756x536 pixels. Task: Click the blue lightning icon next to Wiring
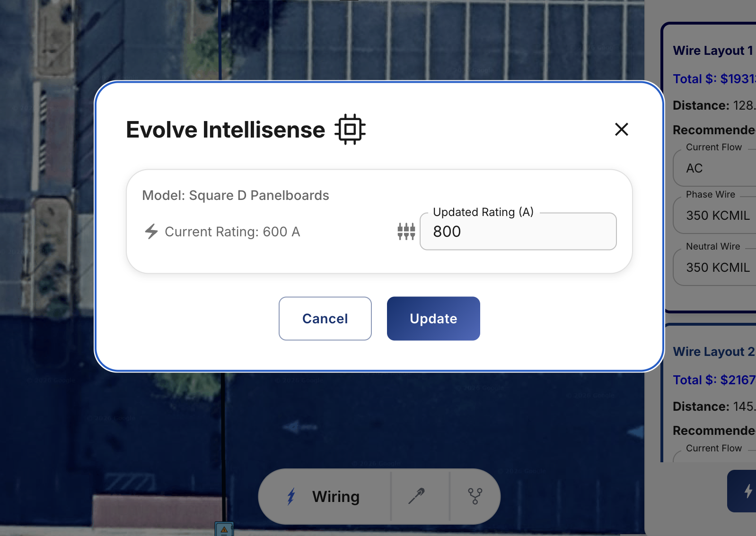[x=291, y=496]
